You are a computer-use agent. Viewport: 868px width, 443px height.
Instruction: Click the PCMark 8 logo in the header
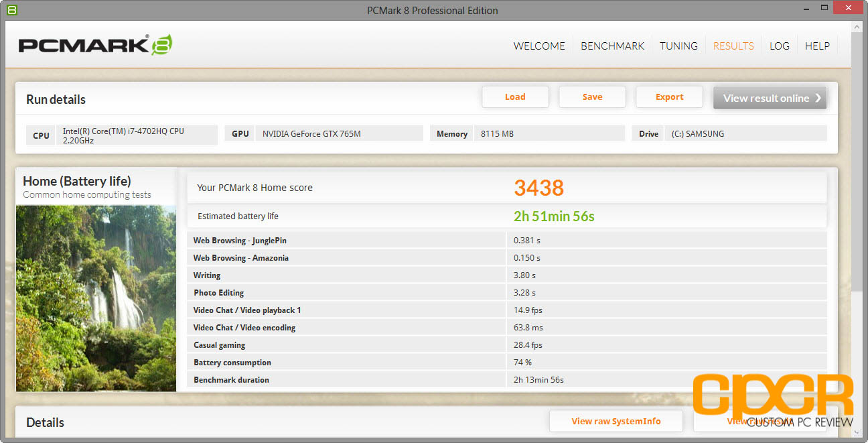[x=96, y=46]
